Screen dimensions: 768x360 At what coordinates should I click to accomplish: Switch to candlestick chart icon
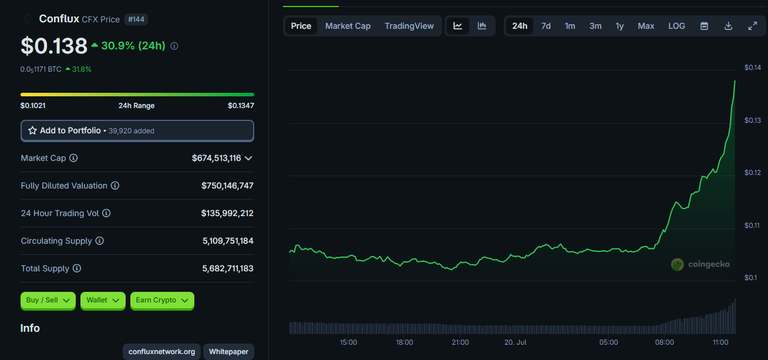[482, 26]
